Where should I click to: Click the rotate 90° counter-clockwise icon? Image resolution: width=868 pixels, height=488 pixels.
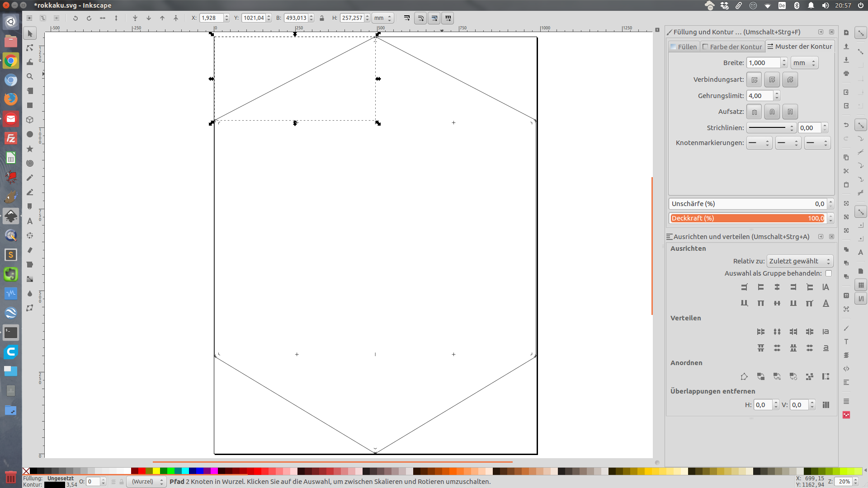[75, 18]
